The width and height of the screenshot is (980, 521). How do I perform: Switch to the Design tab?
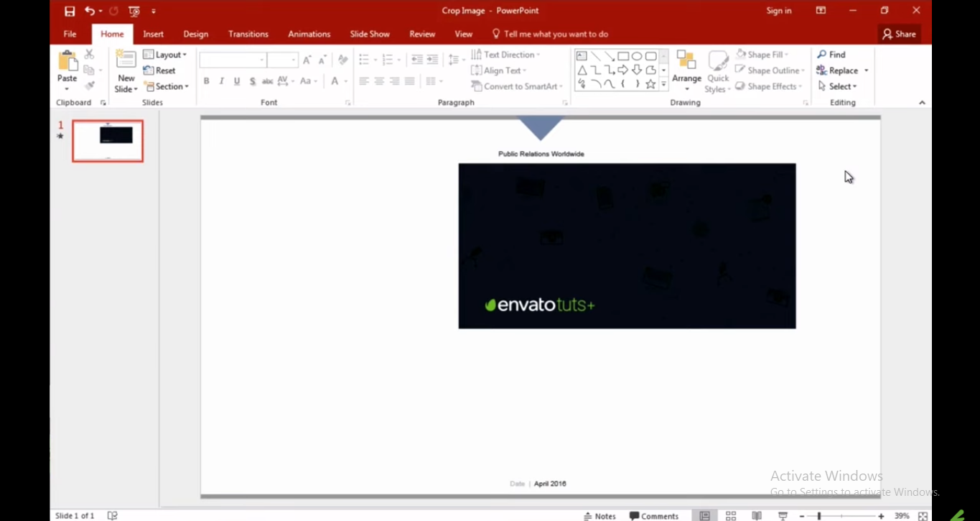point(195,34)
